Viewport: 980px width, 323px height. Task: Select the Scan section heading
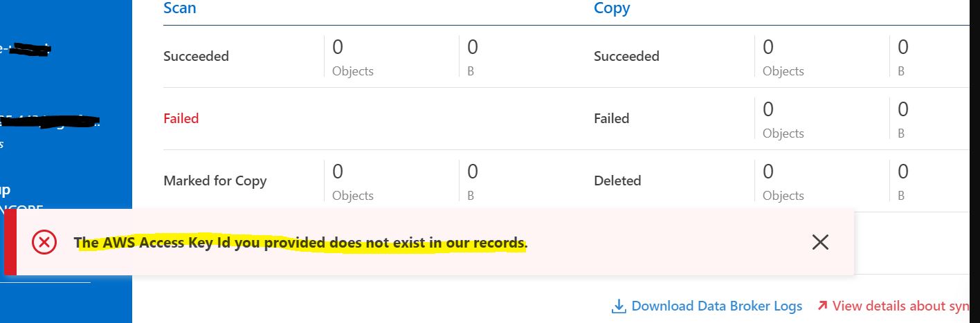(179, 8)
